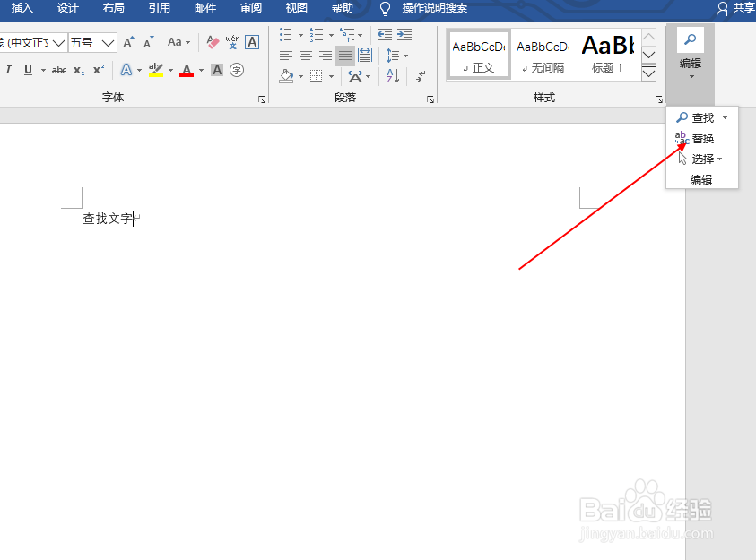
Task: Toggle justify alignment
Action: pos(345,56)
